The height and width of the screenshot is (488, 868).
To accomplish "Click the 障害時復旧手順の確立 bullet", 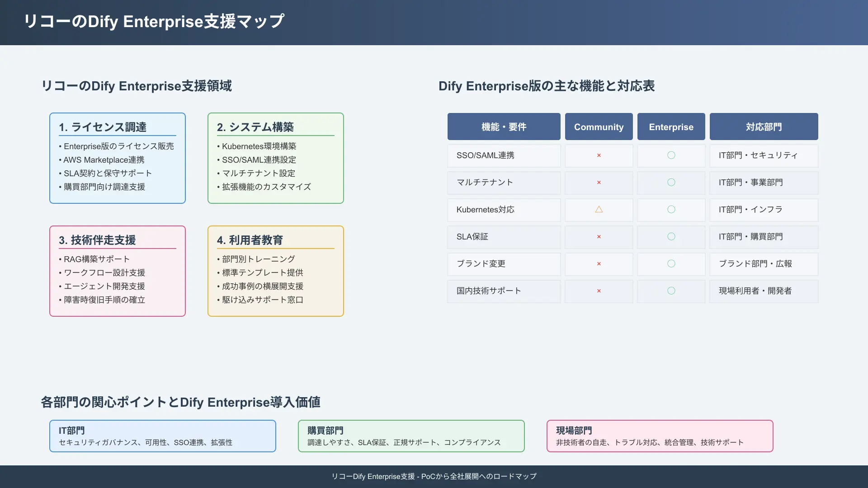I will (102, 300).
